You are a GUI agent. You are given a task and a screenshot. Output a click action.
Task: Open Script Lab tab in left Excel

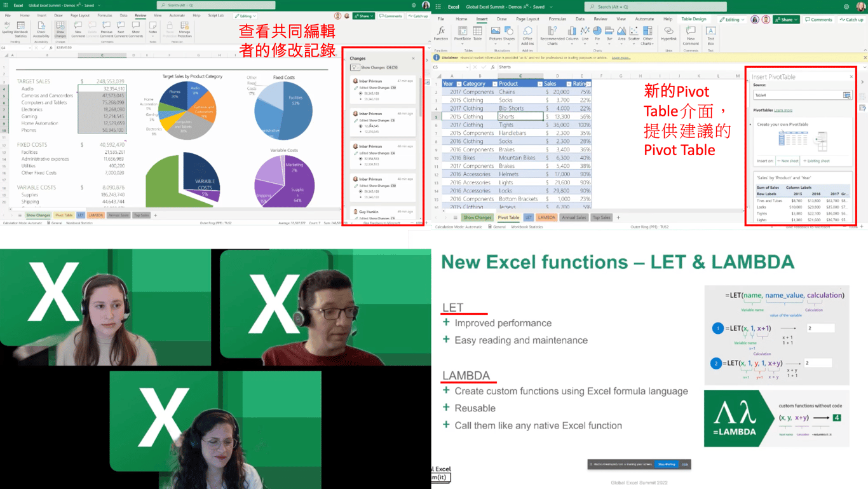coord(216,15)
